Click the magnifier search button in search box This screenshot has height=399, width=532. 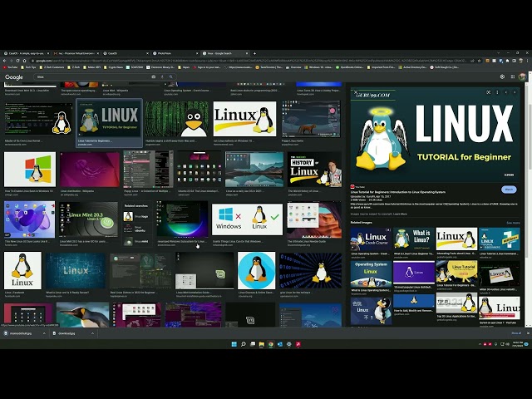click(171, 77)
